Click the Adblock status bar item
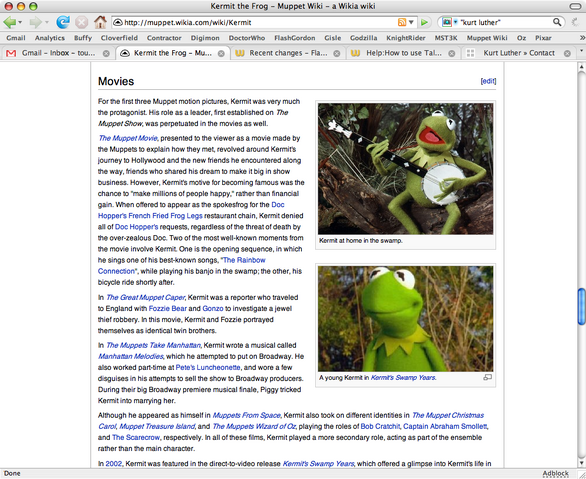 555,473
